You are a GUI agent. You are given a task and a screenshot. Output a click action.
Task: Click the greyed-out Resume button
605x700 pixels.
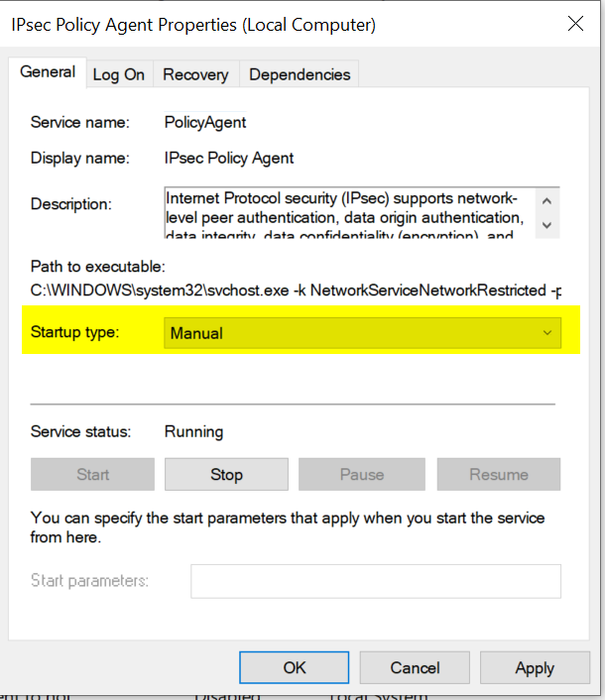(x=498, y=474)
